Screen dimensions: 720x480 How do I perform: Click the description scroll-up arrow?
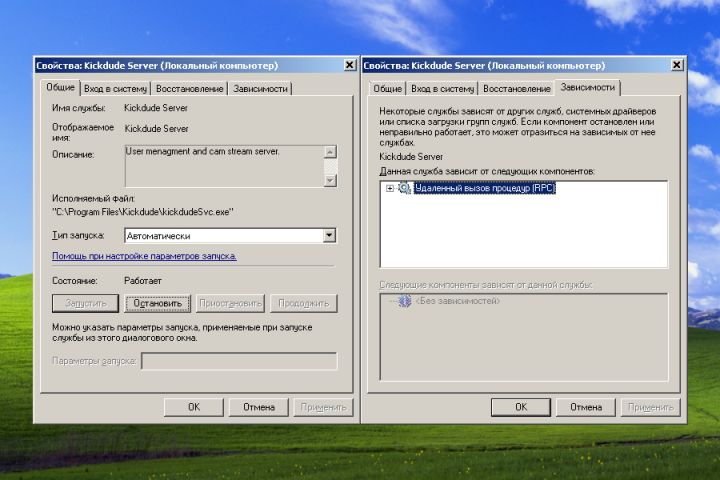(x=330, y=152)
